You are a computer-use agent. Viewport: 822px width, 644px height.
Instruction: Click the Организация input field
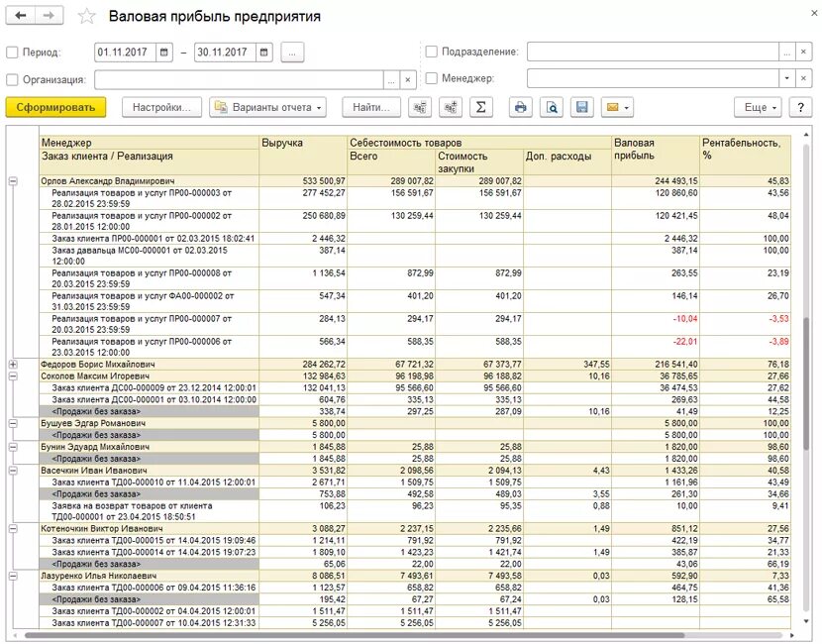click(239, 79)
